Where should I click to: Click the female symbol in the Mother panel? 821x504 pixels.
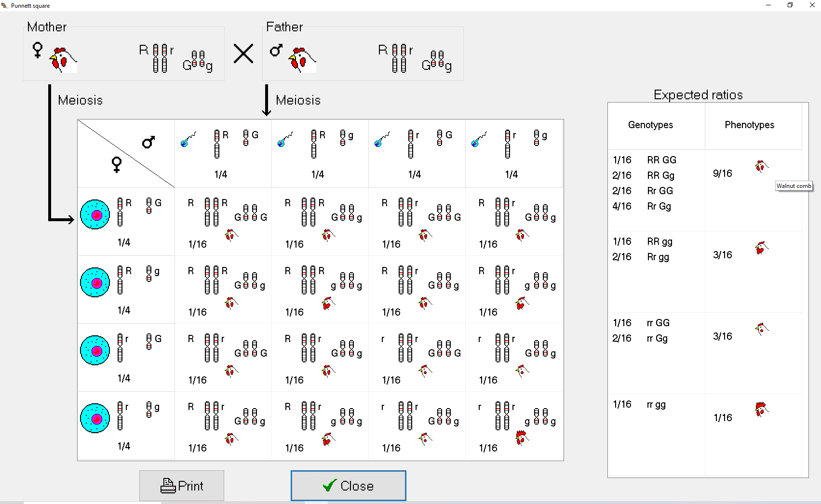[x=37, y=50]
